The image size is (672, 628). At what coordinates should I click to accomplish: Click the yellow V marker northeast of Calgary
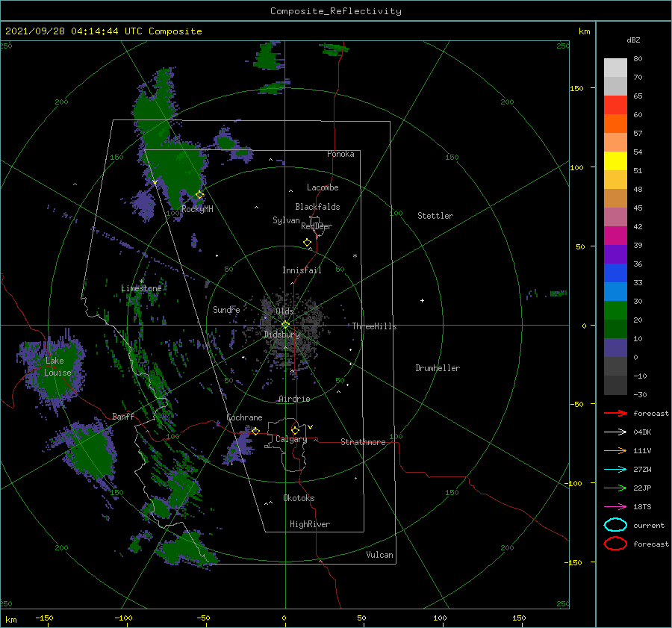click(x=311, y=427)
